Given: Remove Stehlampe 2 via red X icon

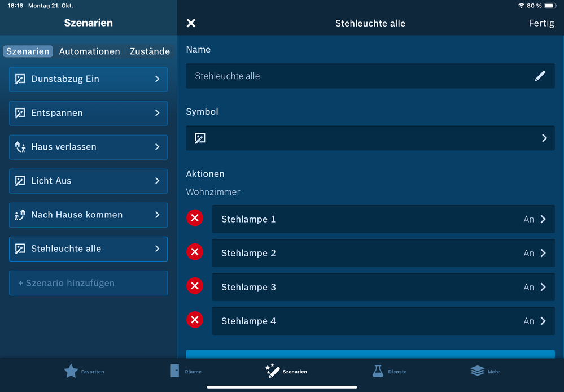Looking at the screenshot, I should point(195,252).
